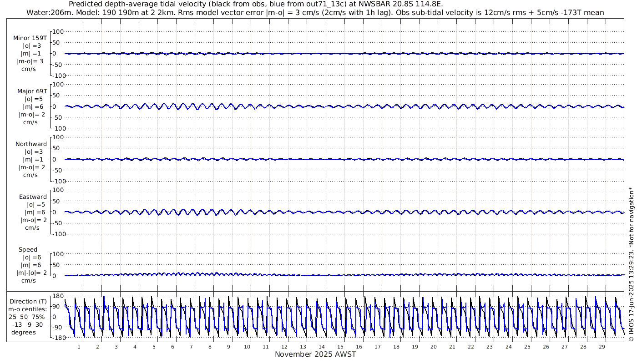637x364 pixels.
Task: Select day "15" on the date axis
Action: pos(340,347)
